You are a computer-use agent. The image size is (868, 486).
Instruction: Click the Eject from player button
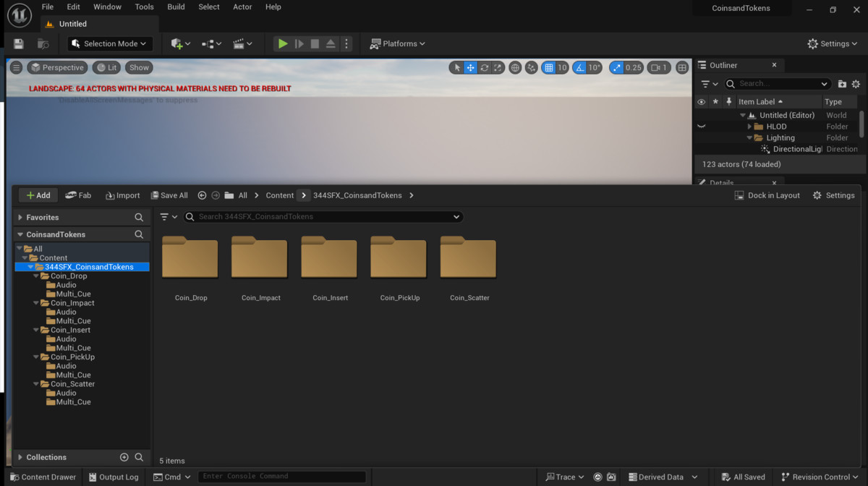pyautogui.click(x=331, y=44)
